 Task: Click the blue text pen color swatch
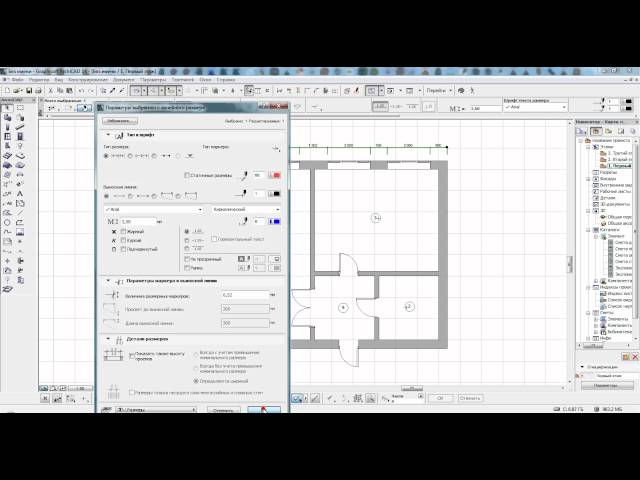[274, 221]
